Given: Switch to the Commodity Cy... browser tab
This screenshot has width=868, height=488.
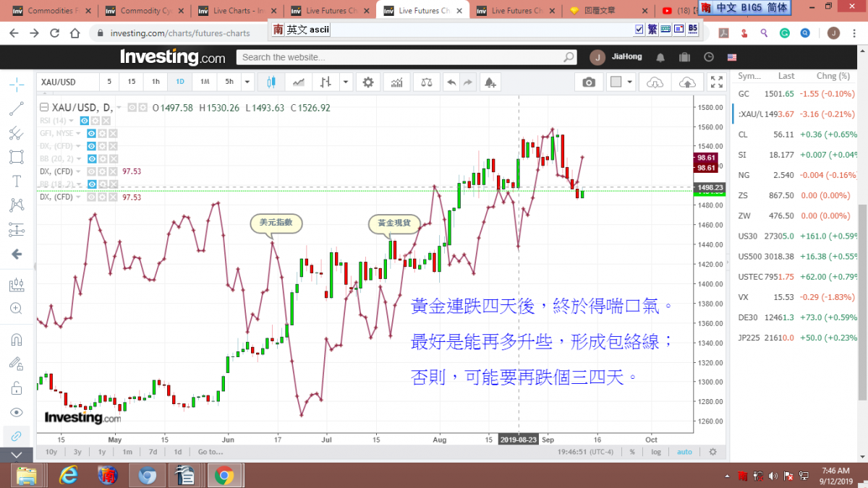Looking at the screenshot, I should click(x=144, y=11).
